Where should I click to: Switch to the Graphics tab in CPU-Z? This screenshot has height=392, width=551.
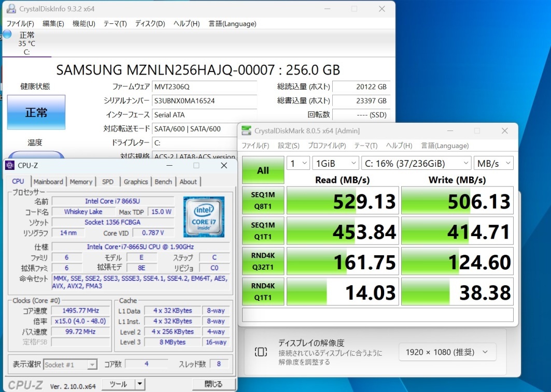pos(136,182)
